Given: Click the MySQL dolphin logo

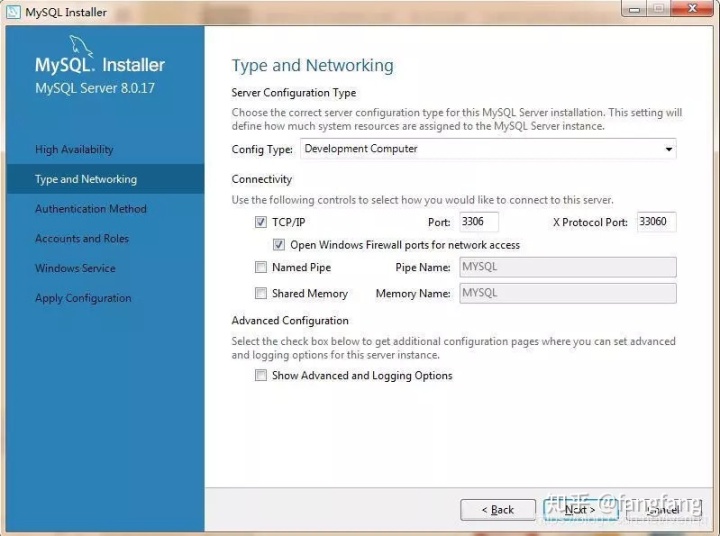Looking at the screenshot, I should pyautogui.click(x=81, y=46).
